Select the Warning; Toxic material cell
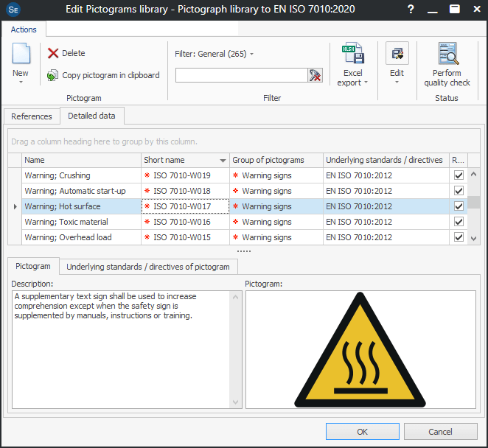Image resolution: width=488 pixels, height=448 pixels. tap(82, 222)
